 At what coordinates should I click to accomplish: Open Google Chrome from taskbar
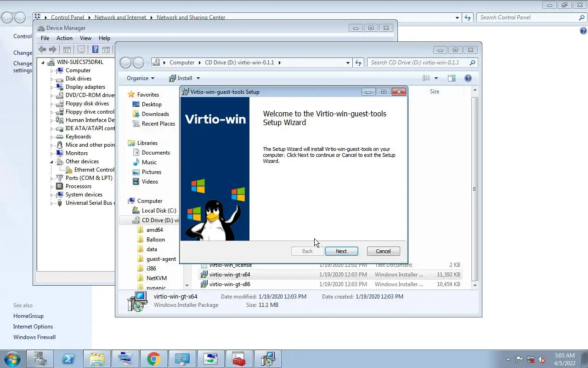[x=153, y=359]
